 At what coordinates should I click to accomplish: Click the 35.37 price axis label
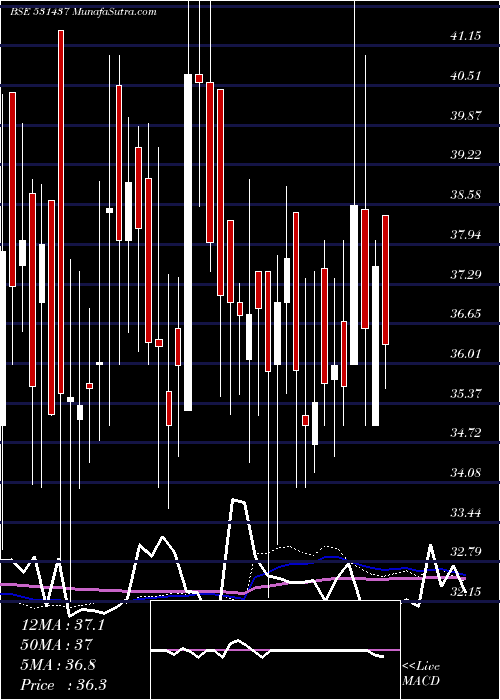[x=466, y=393]
